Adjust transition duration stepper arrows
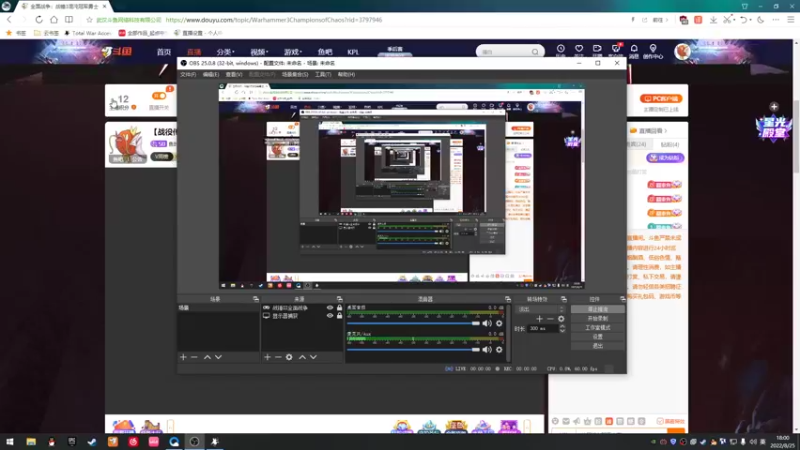 tap(562, 329)
